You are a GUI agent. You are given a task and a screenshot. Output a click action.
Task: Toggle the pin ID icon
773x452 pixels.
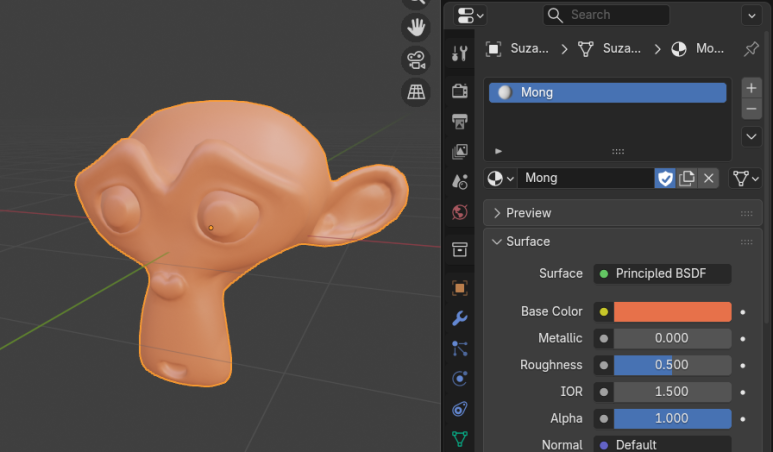click(x=751, y=49)
